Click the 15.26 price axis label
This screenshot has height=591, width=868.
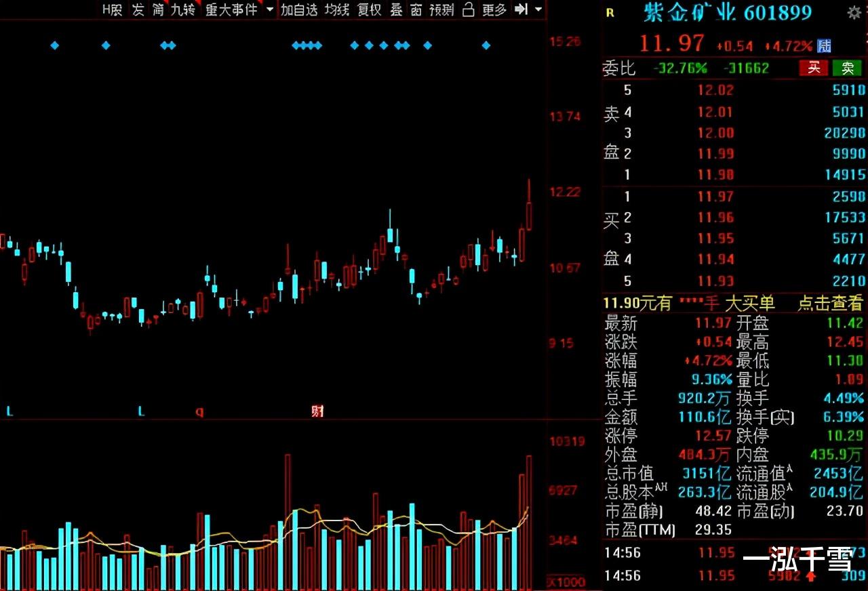click(565, 41)
